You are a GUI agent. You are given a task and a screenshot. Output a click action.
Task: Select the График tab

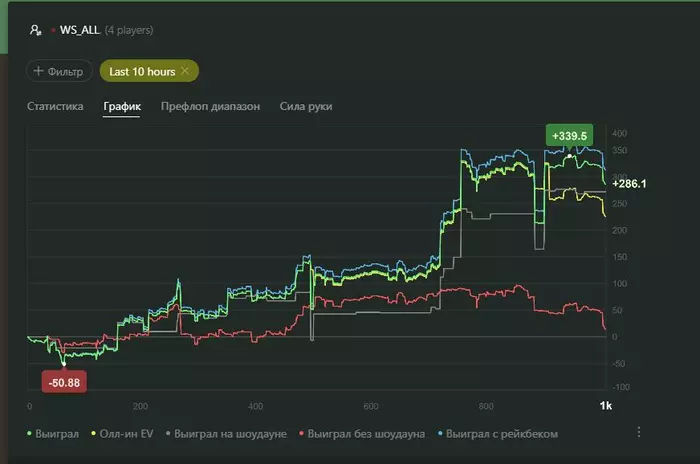[122, 106]
